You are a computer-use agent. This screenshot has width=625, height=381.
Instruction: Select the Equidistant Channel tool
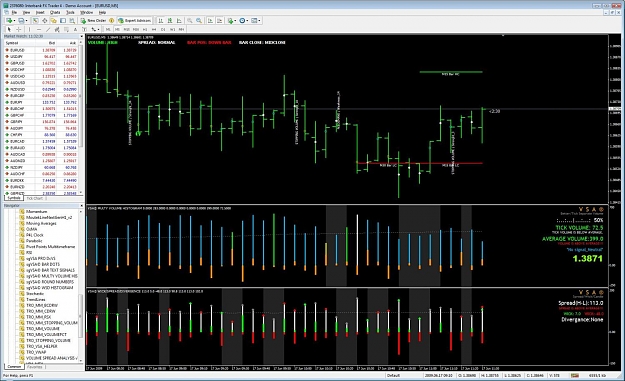[57, 29]
